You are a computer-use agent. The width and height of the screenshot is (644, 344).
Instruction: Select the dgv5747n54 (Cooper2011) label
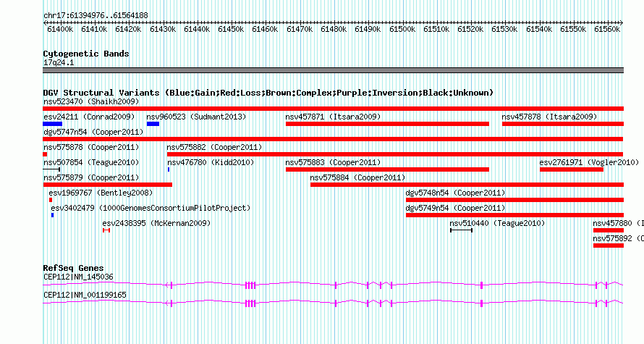tap(93, 132)
